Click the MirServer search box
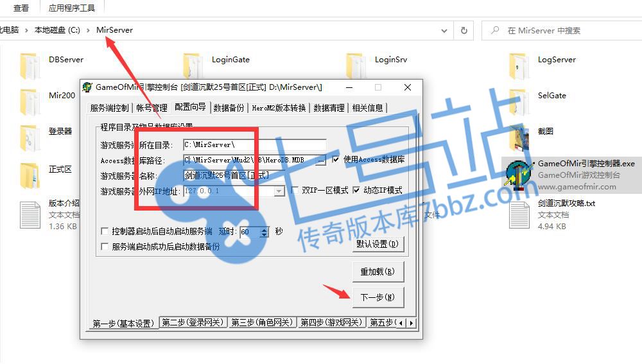The image size is (642, 364). 562,30
